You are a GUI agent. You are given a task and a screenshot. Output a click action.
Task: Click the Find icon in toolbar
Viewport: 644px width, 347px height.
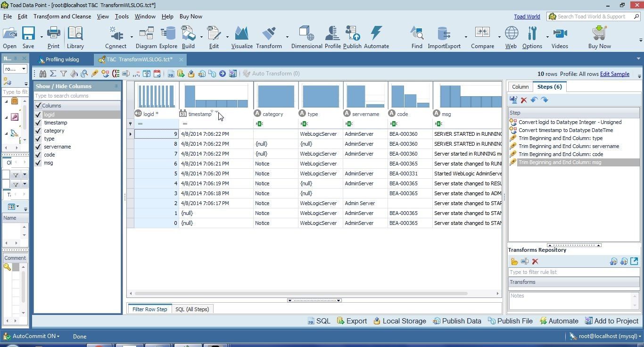click(x=417, y=37)
